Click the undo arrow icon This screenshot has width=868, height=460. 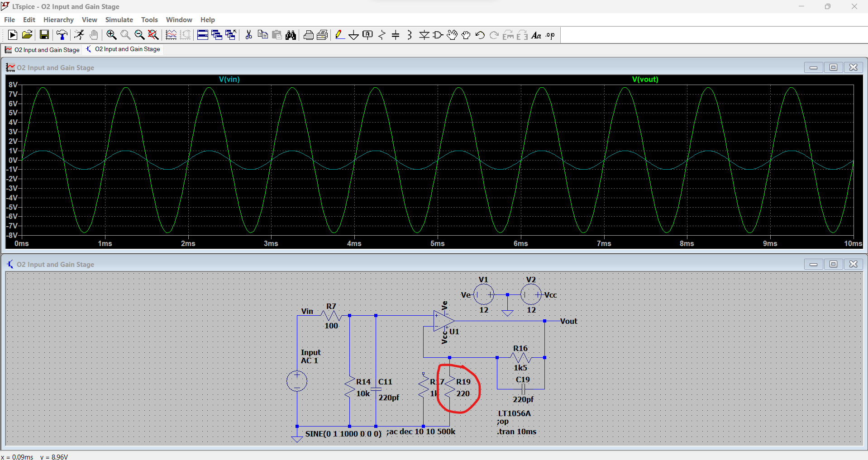click(x=480, y=35)
